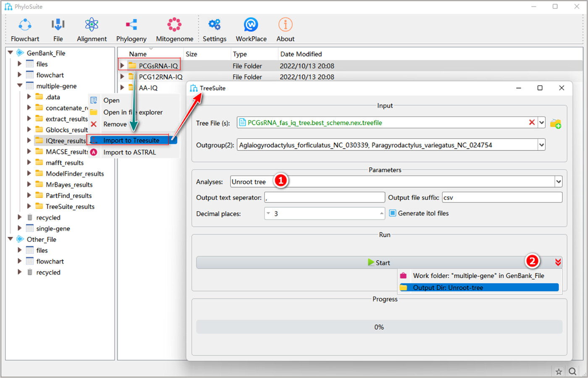588x378 pixels.
Task: Clear the tree file with red X
Action: point(532,123)
